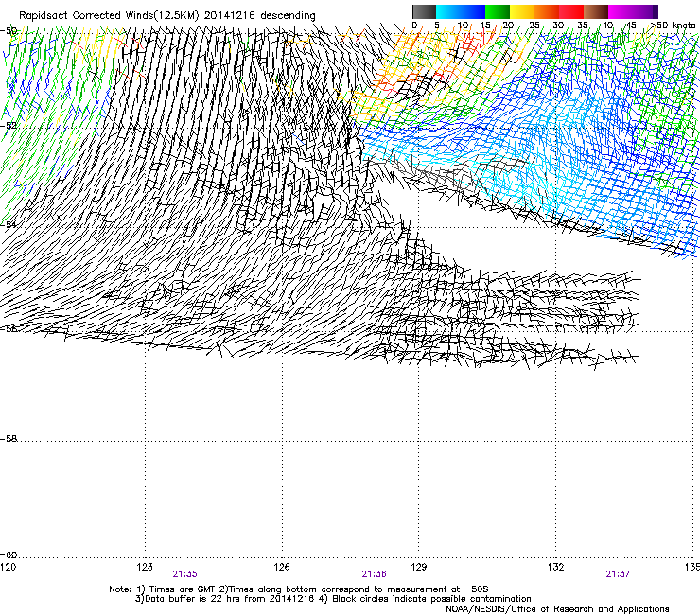Click the 21:37 time label
Image resolution: width=700 pixels, height=615 pixels.
point(618,574)
